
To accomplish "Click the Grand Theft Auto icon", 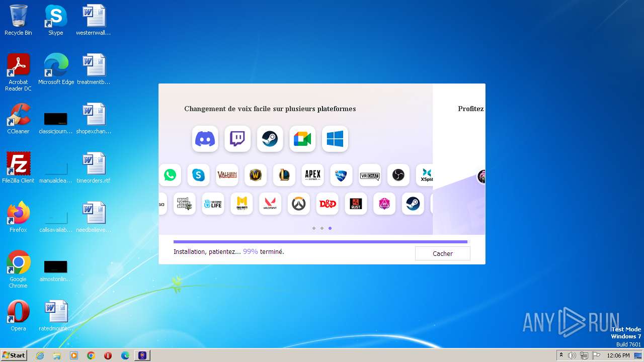I will click(x=184, y=204).
